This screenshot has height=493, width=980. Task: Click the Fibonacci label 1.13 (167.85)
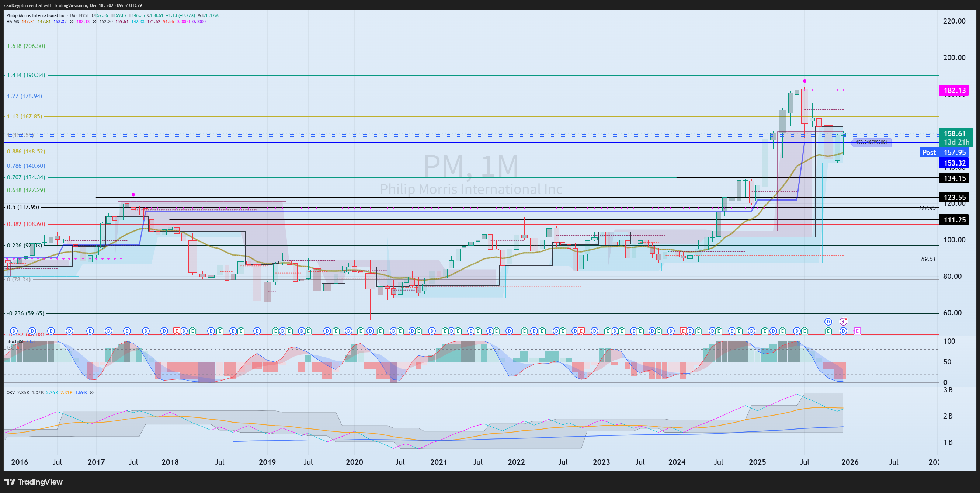coord(25,116)
